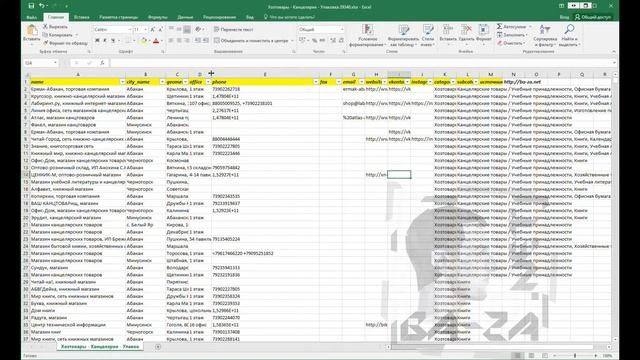Switch to Данные tab
Image resolution: width=640 pixels, height=360 pixels.
tap(185, 17)
